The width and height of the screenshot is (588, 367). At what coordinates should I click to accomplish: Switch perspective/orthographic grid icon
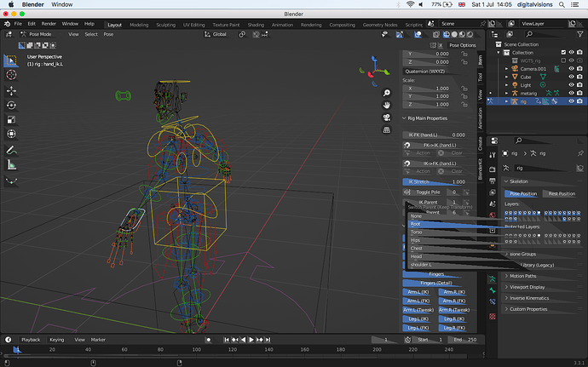(x=387, y=130)
